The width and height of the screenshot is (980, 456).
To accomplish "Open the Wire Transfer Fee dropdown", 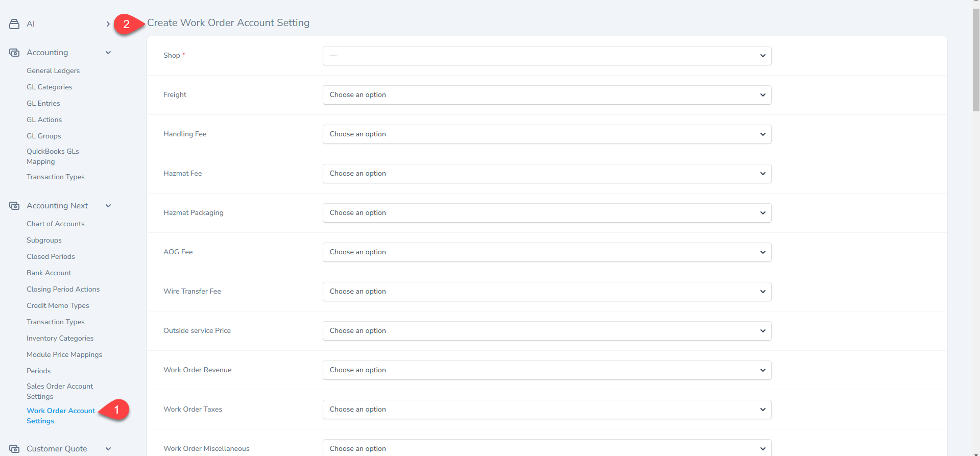I will point(546,292).
